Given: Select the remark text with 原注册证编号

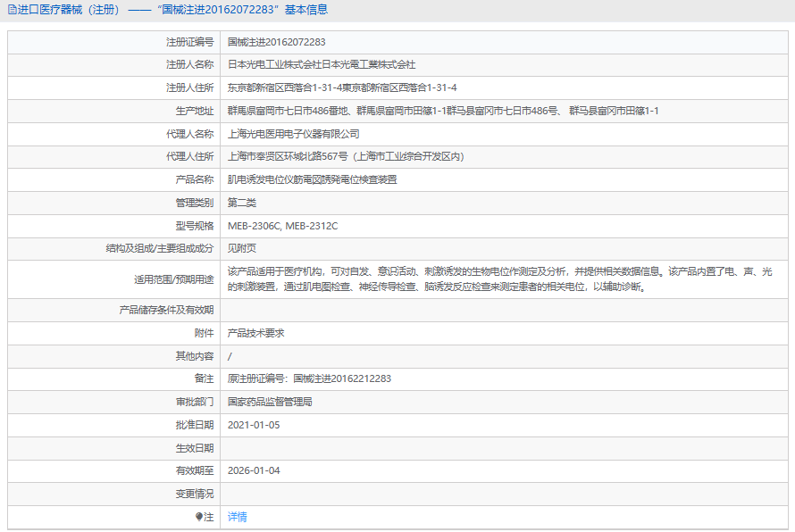Looking at the screenshot, I should [309, 378].
